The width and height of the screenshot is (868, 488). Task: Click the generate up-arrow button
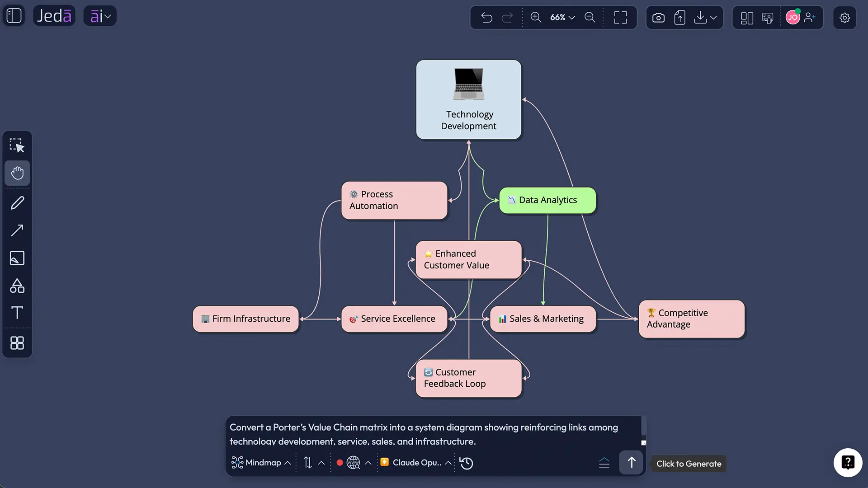pos(631,463)
